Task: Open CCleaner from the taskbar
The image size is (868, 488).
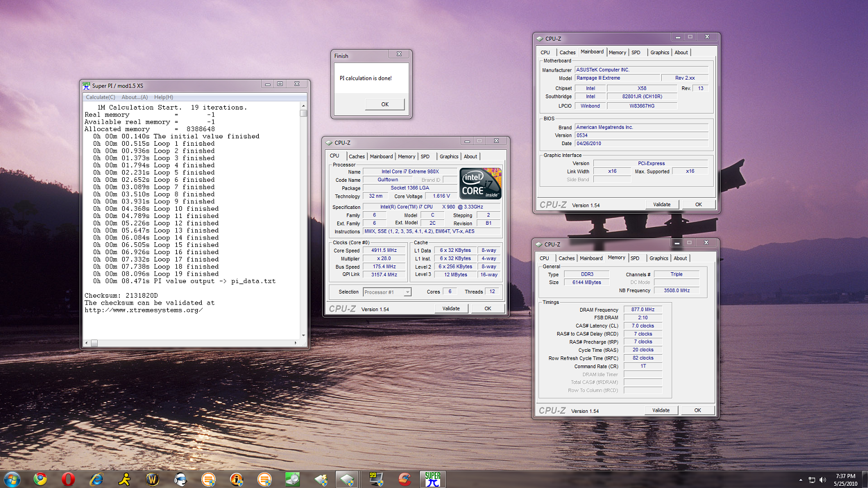Action: (405, 479)
